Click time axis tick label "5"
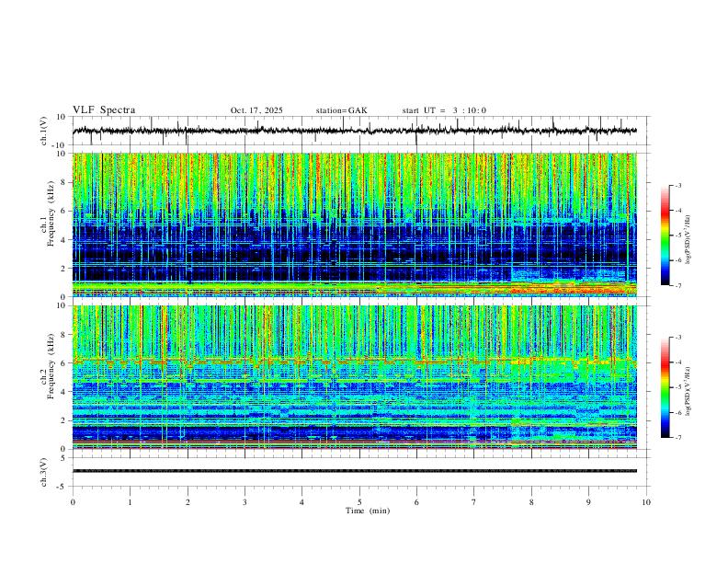Screen dimensions: 728x563 click(359, 502)
